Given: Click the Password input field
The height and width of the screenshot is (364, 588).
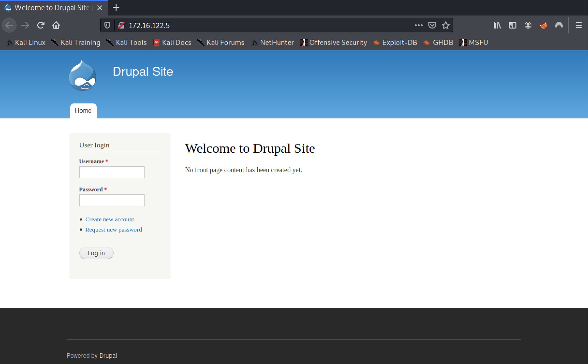Looking at the screenshot, I should click(x=112, y=200).
